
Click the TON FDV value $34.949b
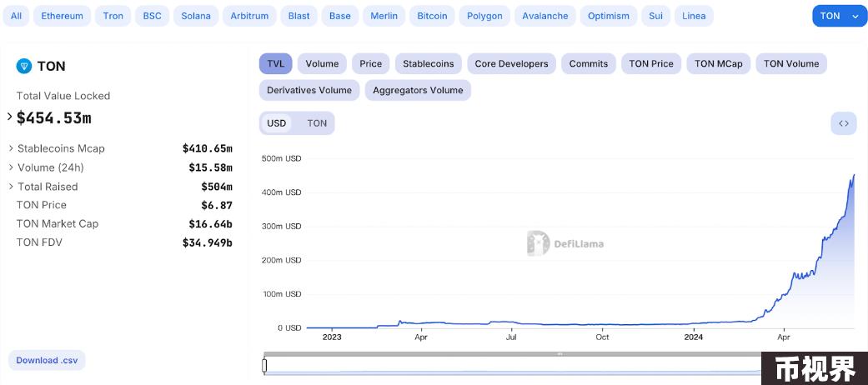(208, 242)
